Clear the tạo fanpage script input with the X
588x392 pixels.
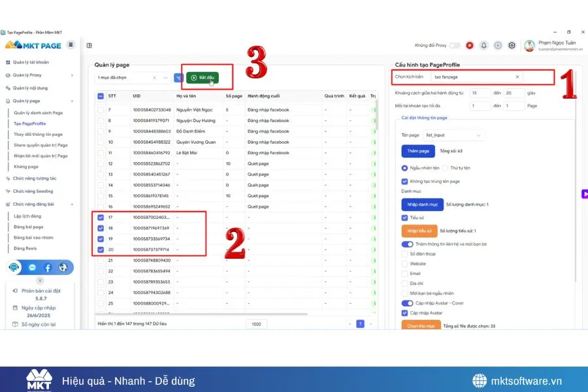pos(517,77)
